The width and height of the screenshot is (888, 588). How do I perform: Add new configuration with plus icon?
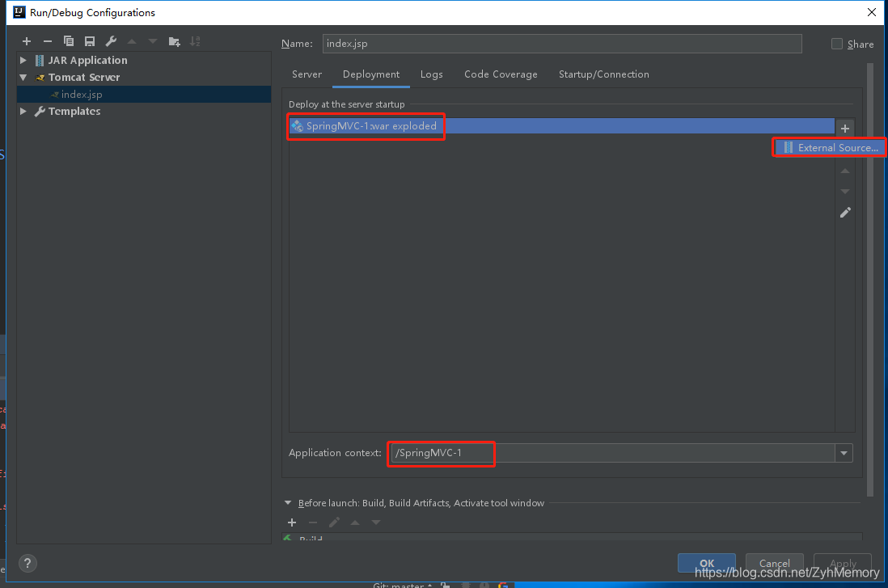pos(27,41)
